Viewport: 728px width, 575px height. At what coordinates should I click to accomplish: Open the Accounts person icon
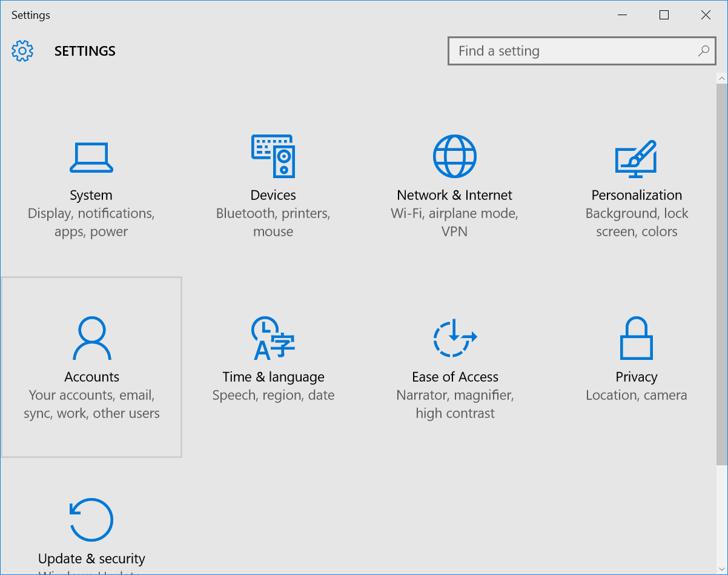[x=91, y=338]
